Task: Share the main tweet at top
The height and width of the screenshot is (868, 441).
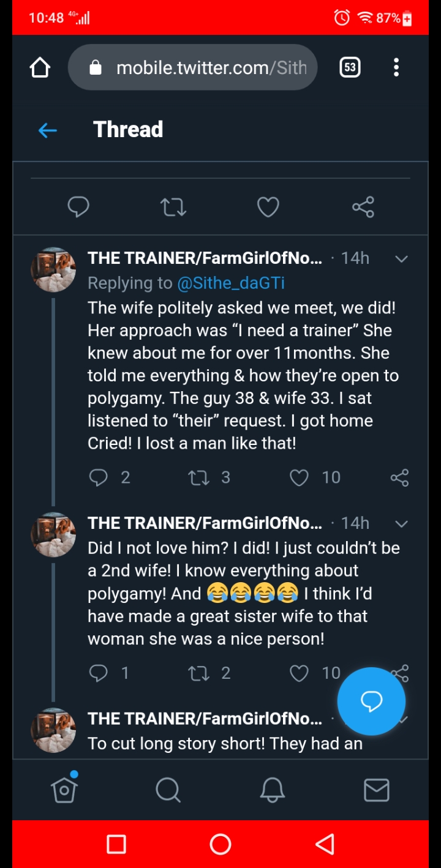Action: (363, 207)
